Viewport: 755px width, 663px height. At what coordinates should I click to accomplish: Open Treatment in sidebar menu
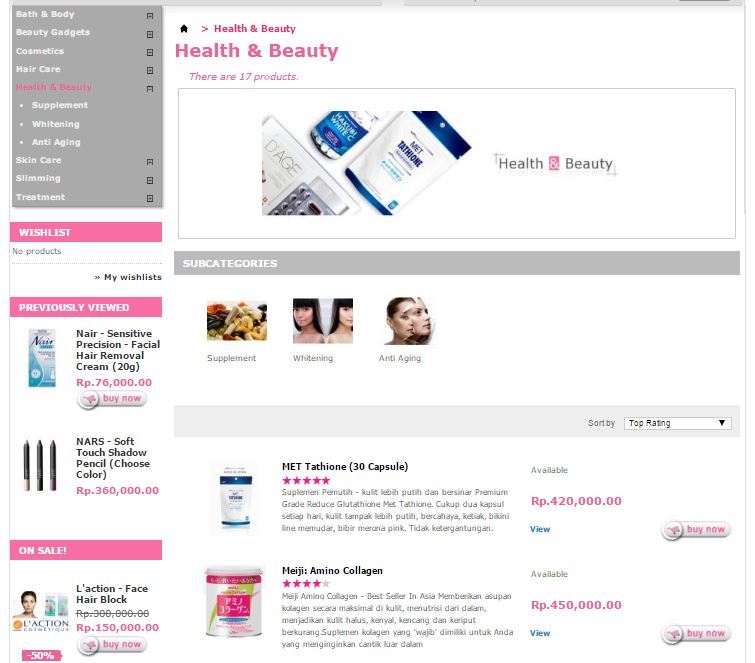[x=40, y=197]
